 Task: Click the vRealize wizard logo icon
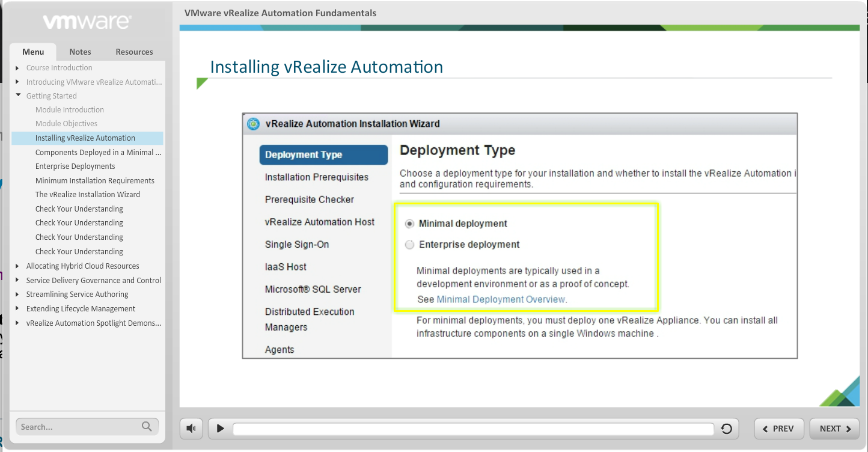click(254, 124)
